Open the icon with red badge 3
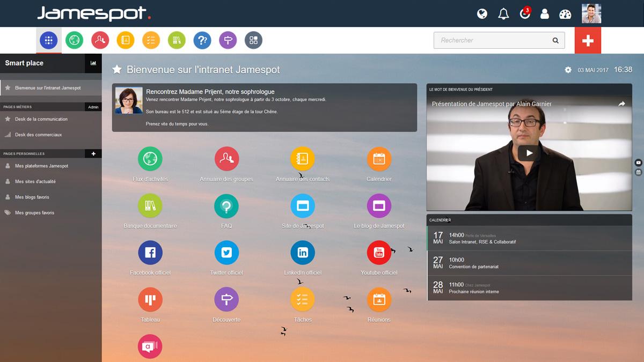644x362 pixels. [525, 13]
